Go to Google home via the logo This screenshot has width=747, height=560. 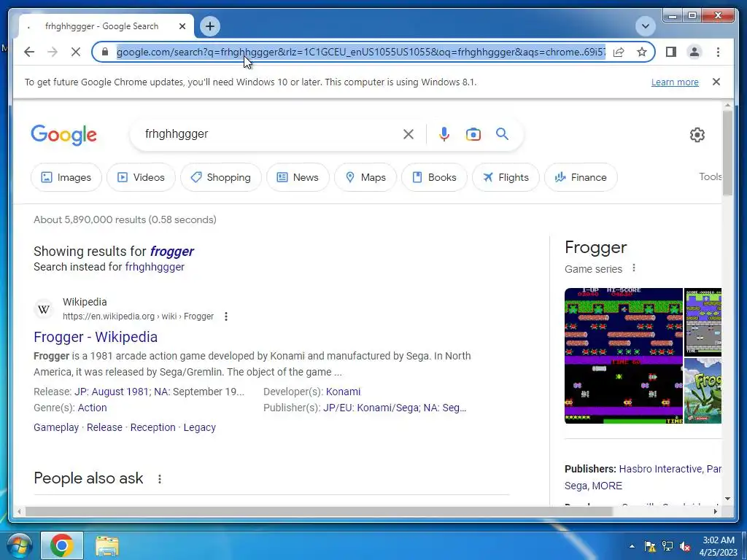(64, 135)
